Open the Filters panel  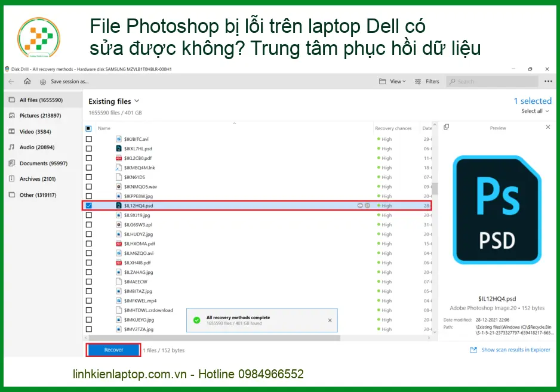pyautogui.click(x=427, y=81)
